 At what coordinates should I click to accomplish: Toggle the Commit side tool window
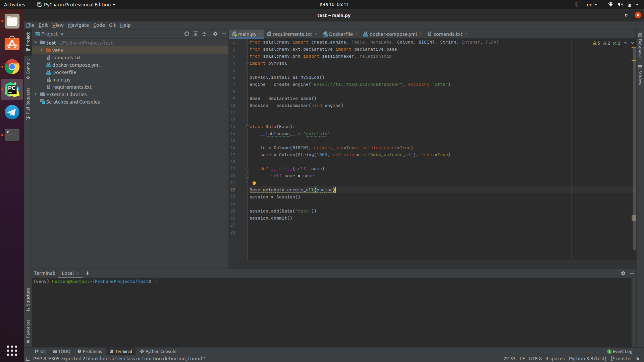pos(28,69)
